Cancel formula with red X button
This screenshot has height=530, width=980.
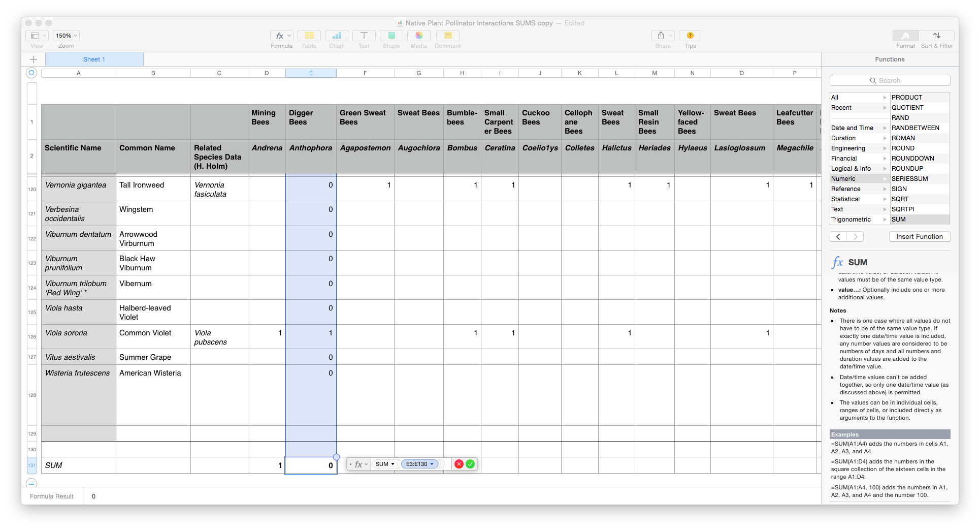[x=459, y=464]
